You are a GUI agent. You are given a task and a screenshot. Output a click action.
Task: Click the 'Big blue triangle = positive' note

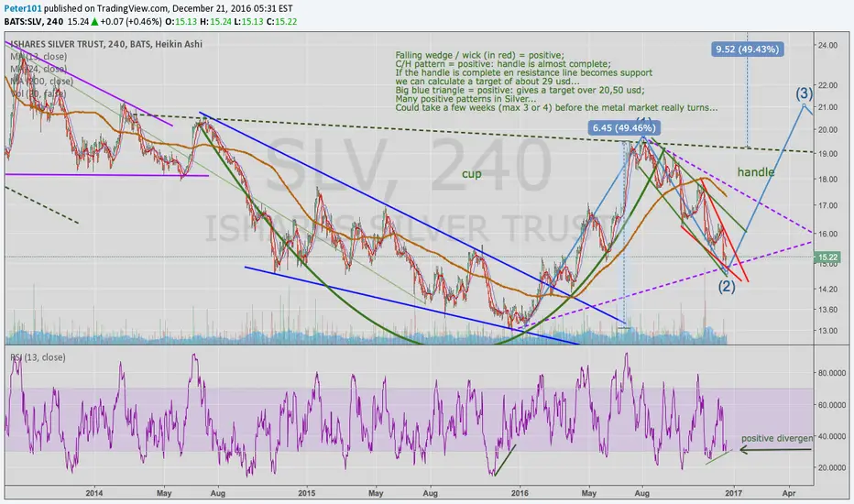point(520,90)
